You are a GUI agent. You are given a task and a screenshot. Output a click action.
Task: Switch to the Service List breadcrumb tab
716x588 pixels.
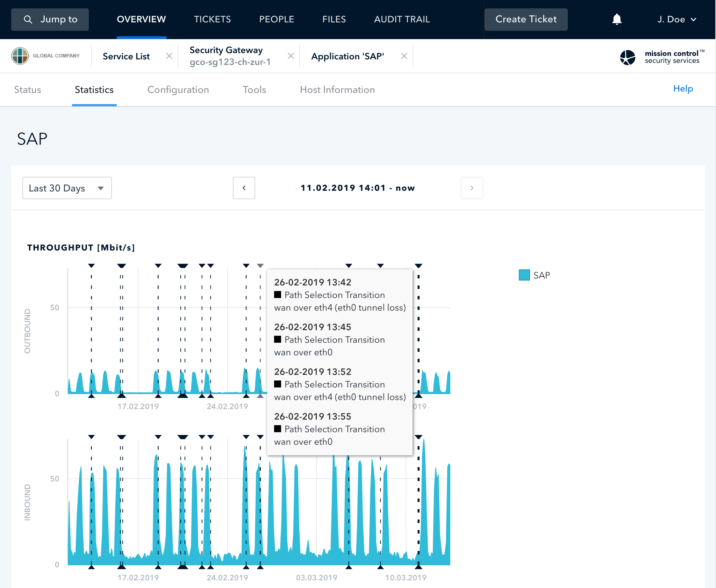(x=126, y=56)
